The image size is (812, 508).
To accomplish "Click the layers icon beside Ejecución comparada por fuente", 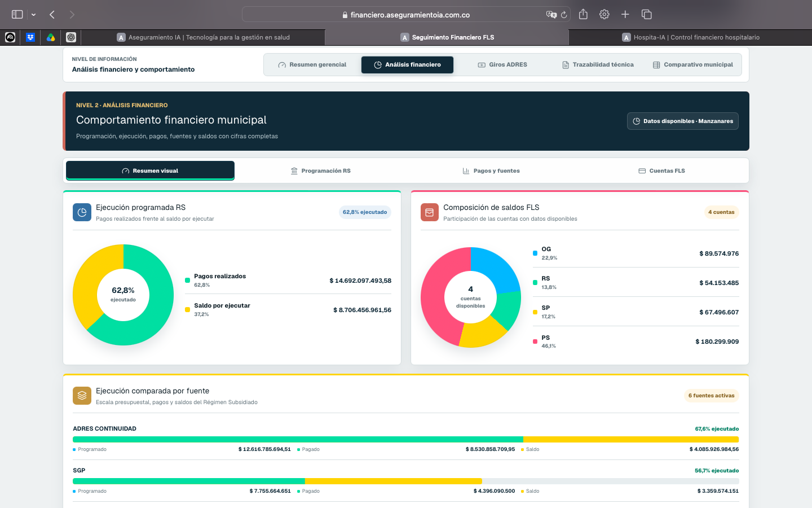I will click(x=82, y=396).
